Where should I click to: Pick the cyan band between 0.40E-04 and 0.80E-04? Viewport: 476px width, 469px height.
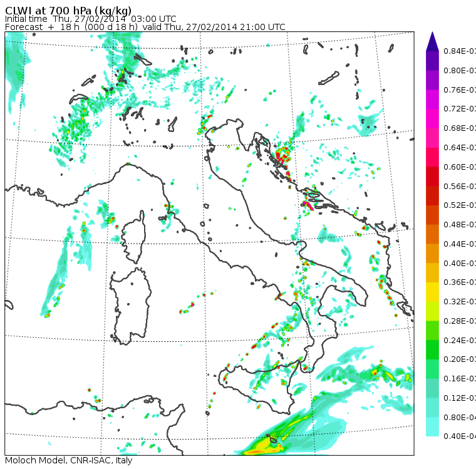pyautogui.click(x=432, y=427)
